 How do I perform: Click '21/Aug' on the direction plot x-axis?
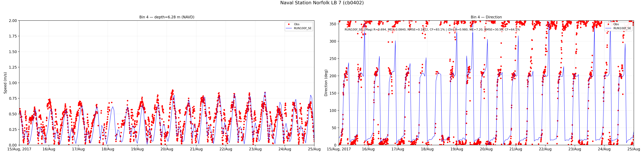tap(516, 149)
